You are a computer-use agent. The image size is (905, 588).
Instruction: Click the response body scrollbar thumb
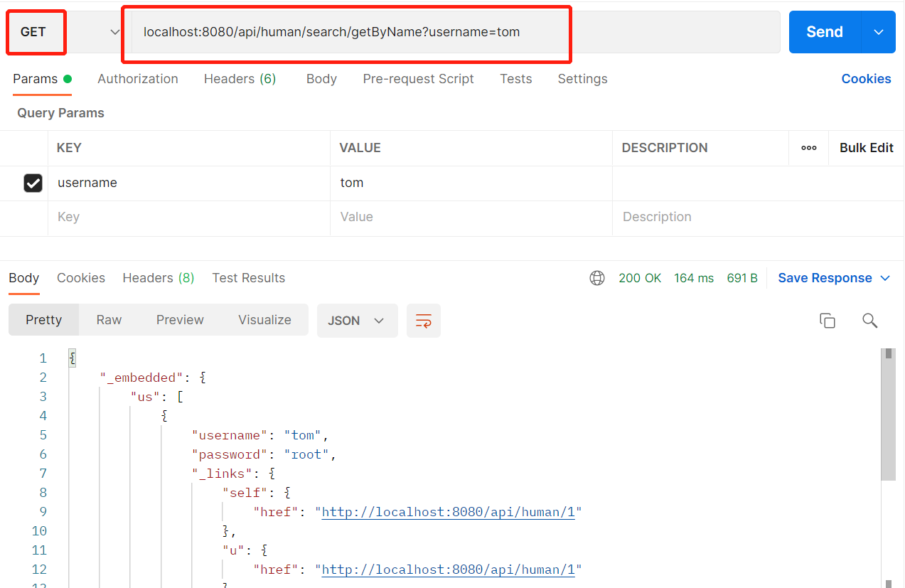(x=888, y=414)
